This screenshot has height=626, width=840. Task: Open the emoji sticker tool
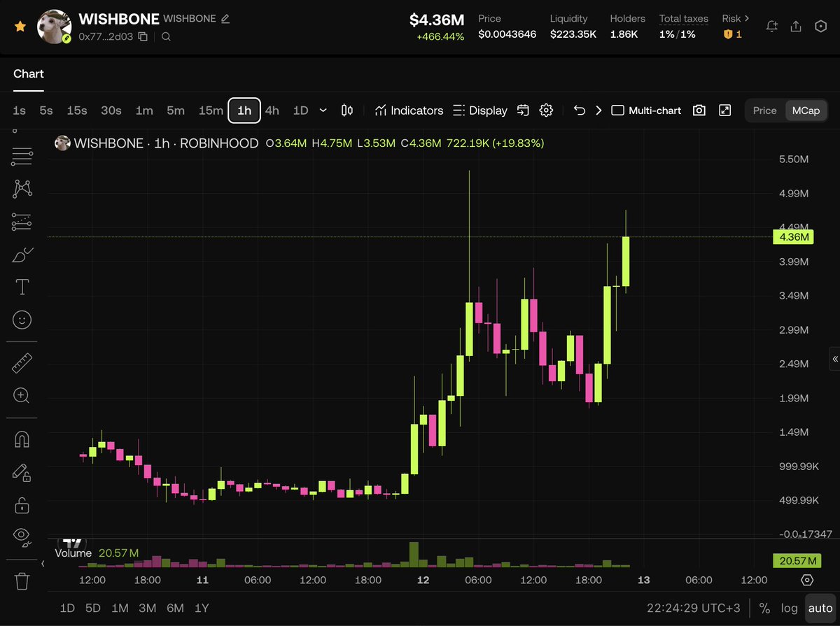22,320
